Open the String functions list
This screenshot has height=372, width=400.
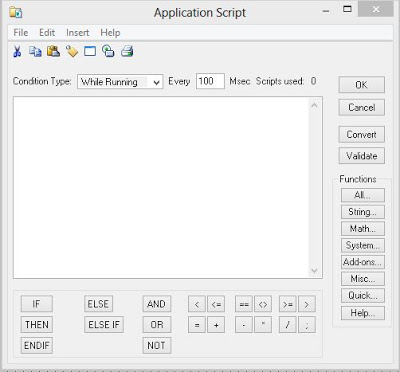(x=363, y=212)
